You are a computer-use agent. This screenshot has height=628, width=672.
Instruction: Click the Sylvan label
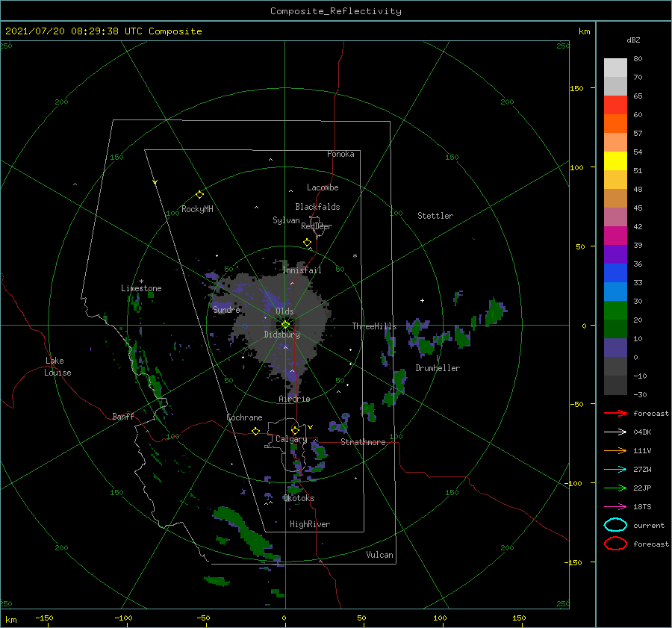pos(286,220)
